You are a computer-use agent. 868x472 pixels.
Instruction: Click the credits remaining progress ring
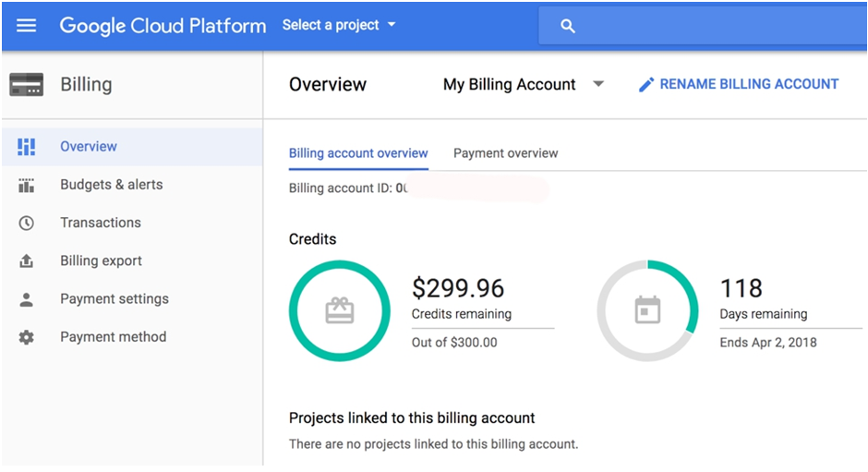click(339, 310)
